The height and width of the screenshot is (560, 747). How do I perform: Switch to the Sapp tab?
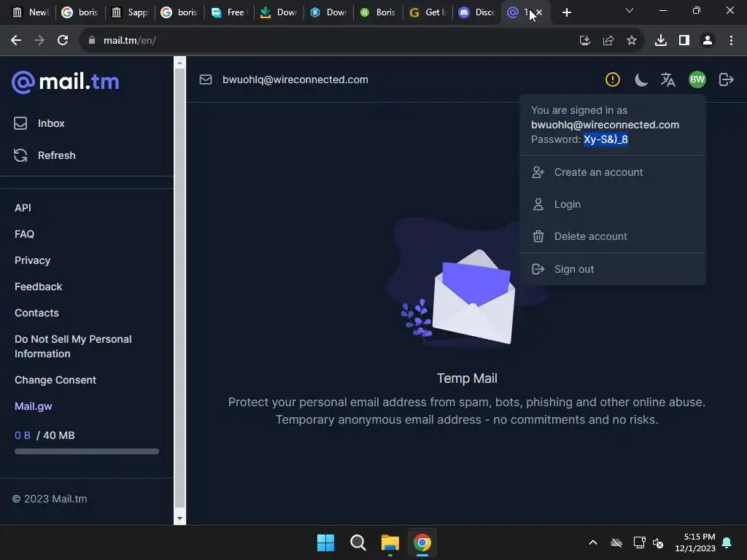130,12
